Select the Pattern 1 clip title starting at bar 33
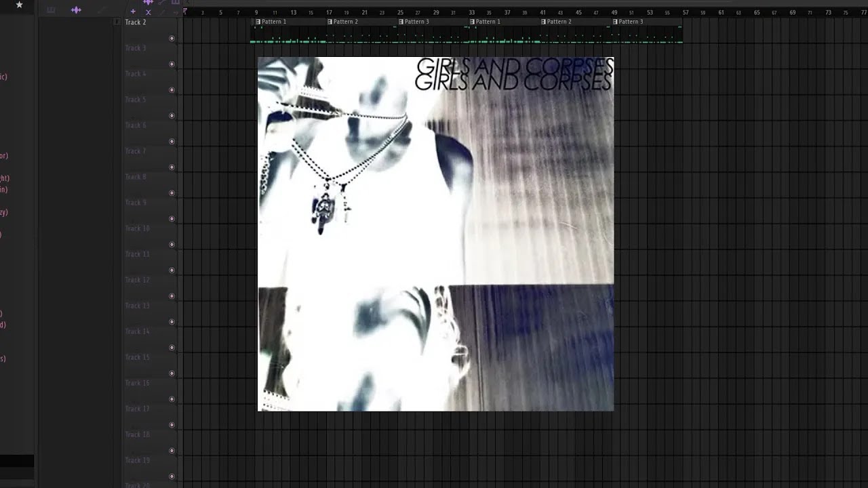 488,22
